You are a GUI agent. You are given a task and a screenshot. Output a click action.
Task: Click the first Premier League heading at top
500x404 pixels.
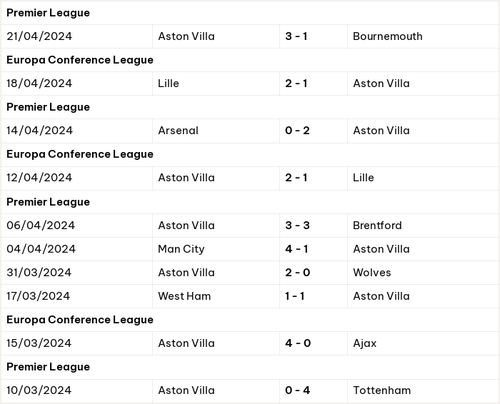pos(48,13)
